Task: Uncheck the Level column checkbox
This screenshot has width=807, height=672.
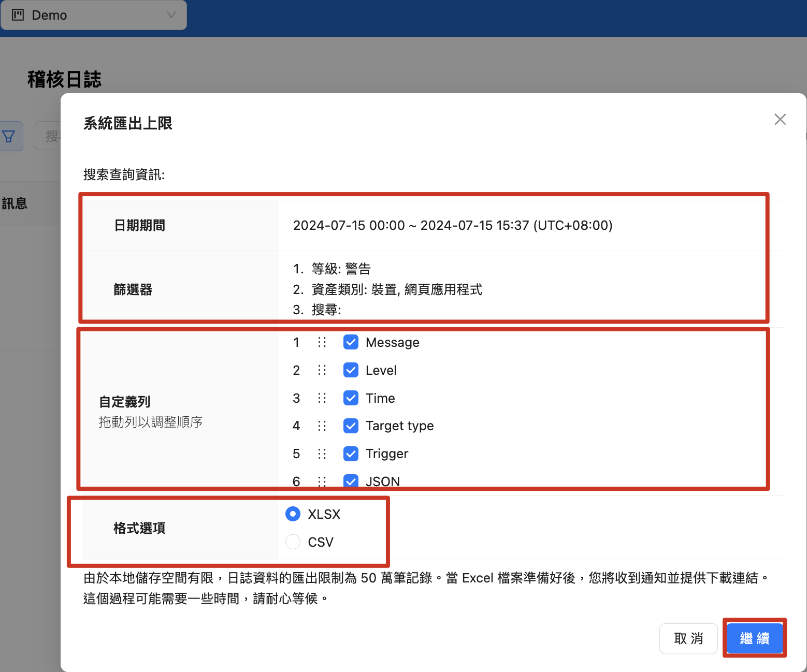Action: [x=351, y=370]
